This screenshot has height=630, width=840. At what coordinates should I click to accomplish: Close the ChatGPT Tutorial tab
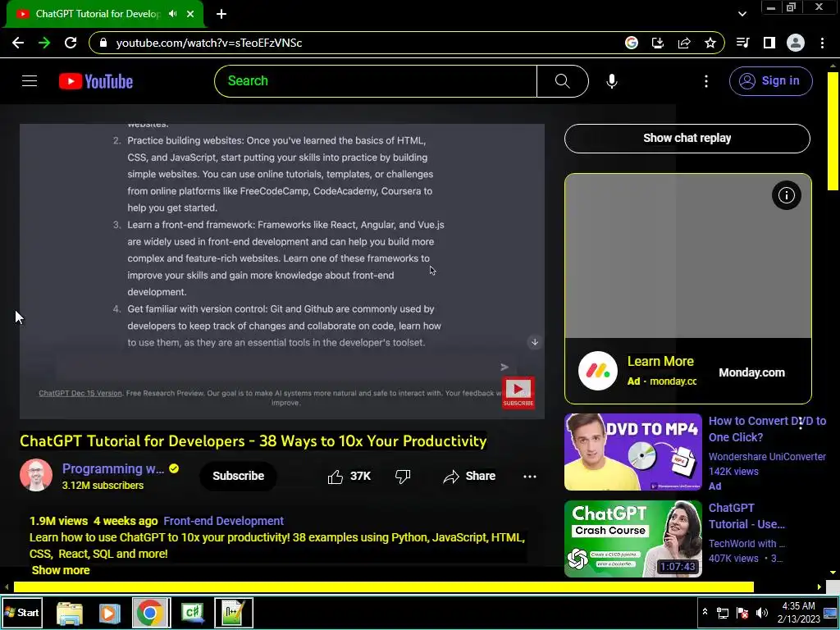click(x=190, y=14)
